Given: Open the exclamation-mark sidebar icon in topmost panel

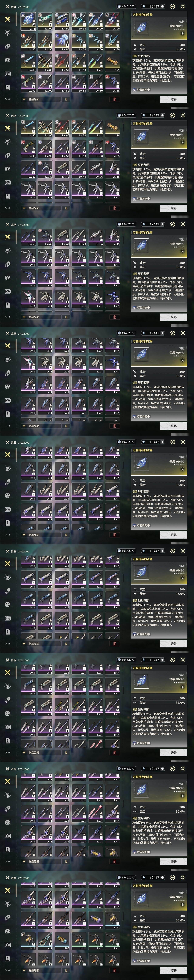Looking at the screenshot, I should [7, 88].
